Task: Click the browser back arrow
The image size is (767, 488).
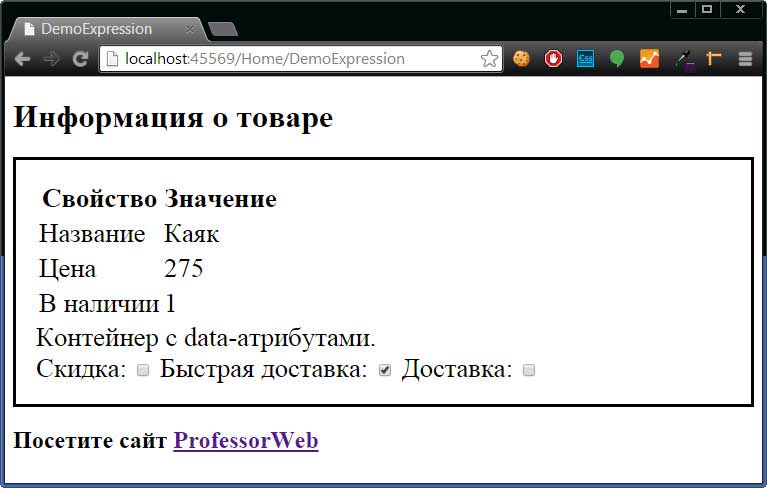Action: tap(22, 59)
